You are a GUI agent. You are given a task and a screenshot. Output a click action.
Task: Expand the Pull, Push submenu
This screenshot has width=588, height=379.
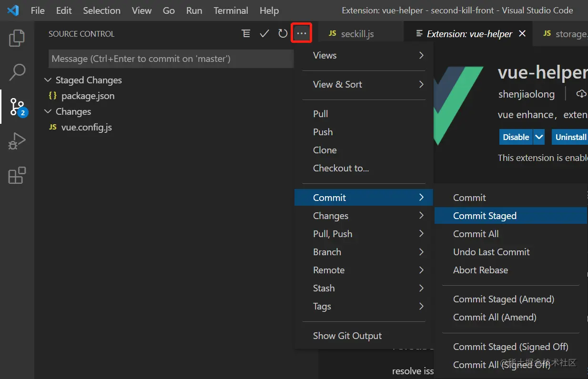point(364,234)
